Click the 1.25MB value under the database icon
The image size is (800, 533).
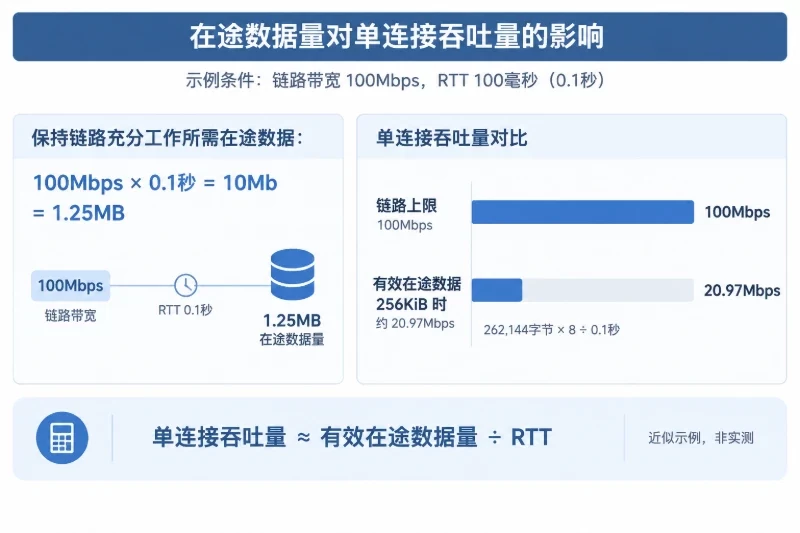292,320
